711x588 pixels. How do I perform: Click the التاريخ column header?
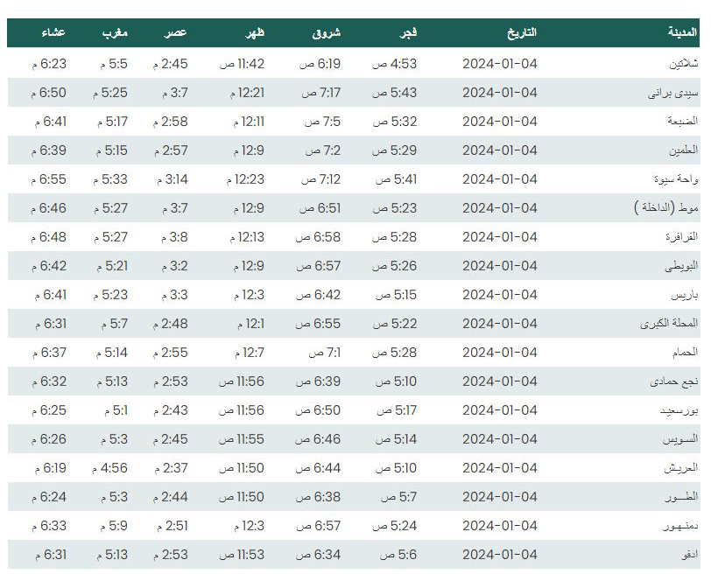click(x=522, y=32)
